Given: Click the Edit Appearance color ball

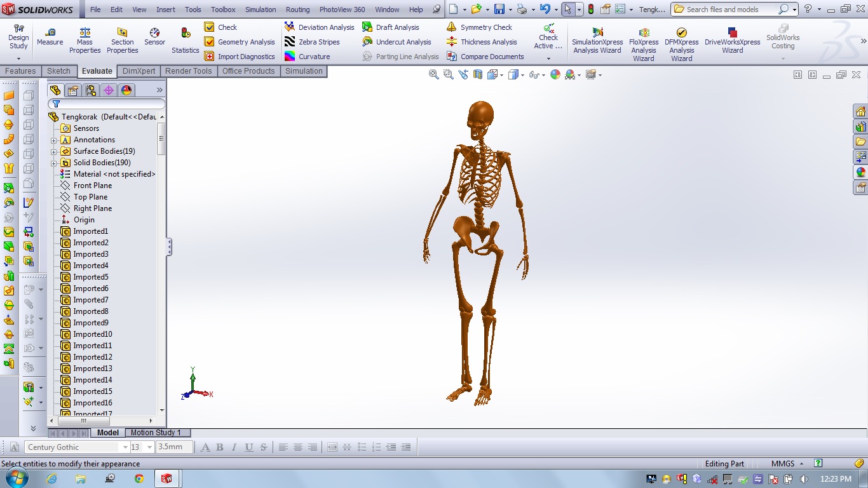Looking at the screenshot, I should point(555,75).
